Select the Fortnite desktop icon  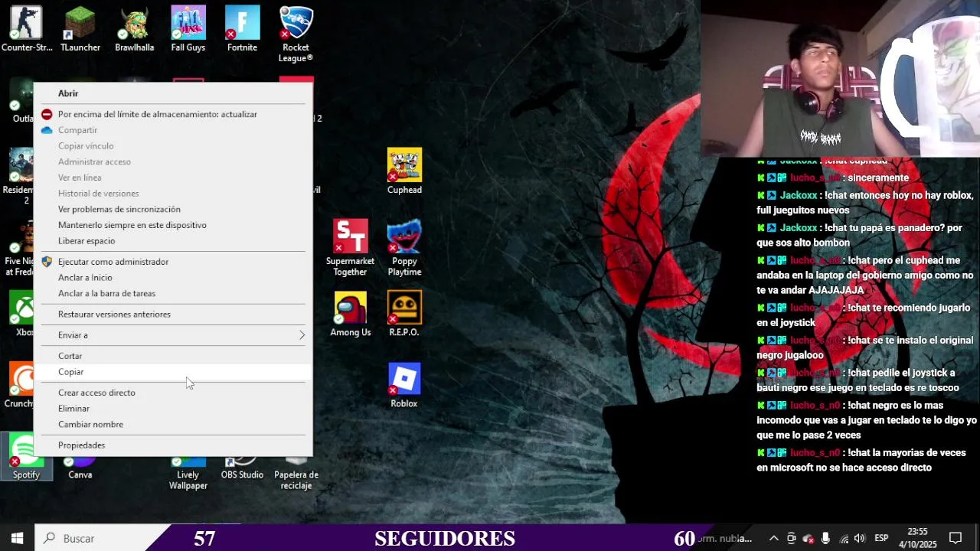[242, 29]
